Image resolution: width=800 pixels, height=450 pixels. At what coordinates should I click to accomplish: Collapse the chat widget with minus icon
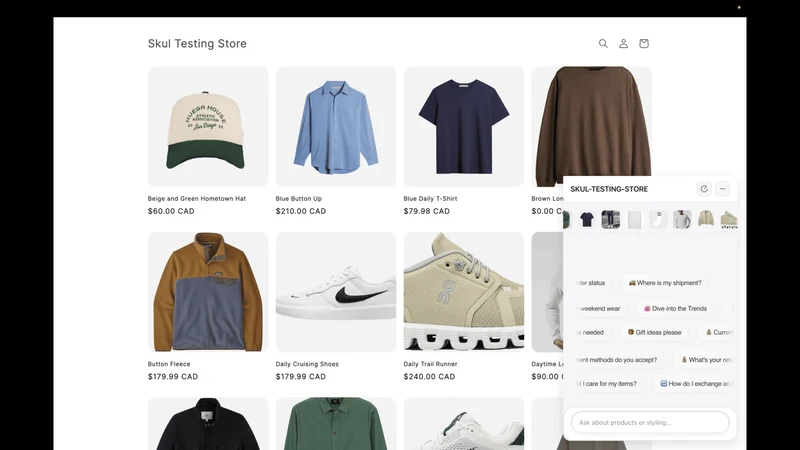click(x=722, y=189)
